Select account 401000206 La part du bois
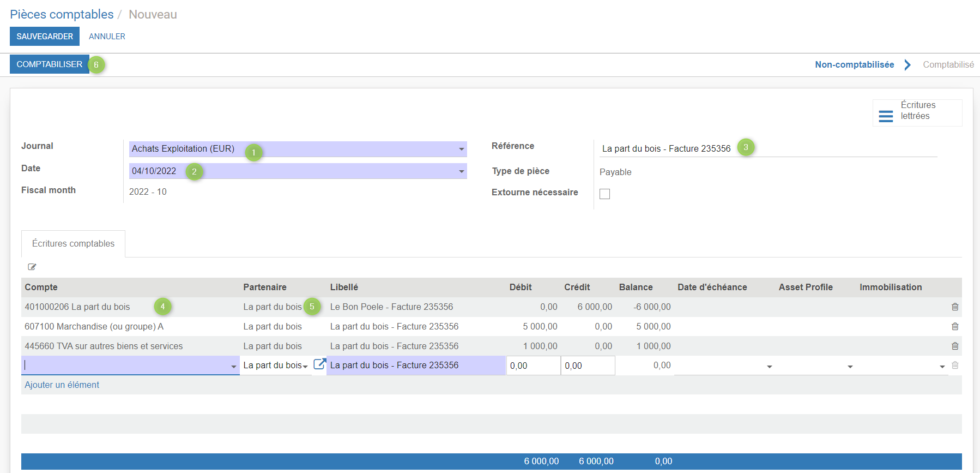The width and height of the screenshot is (980, 473). (77, 307)
